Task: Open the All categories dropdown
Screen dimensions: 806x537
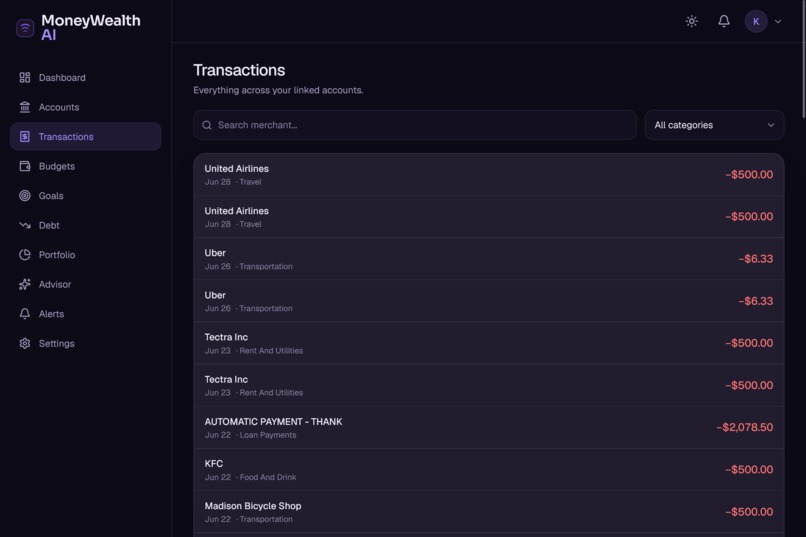Action: coord(714,125)
